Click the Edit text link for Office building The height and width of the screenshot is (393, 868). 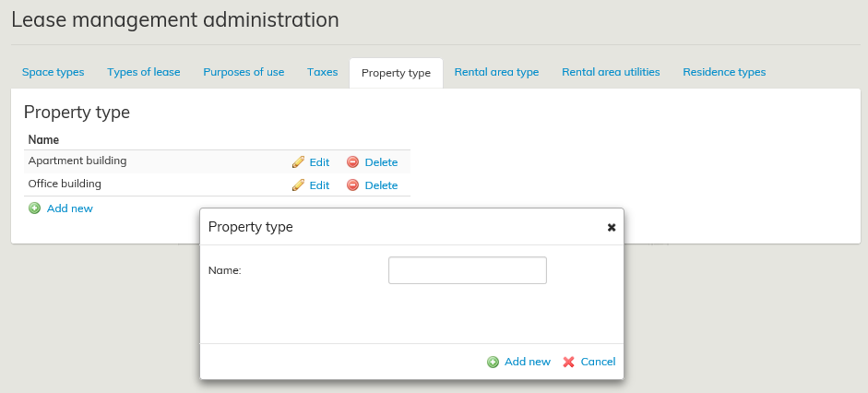coord(319,185)
